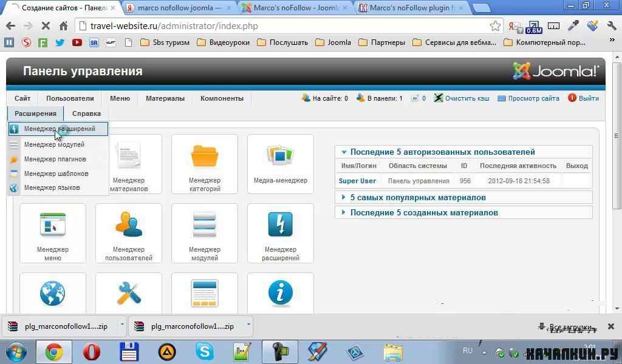This screenshot has height=364, width=622.
Task: Open Видеоуроки bookmarks folder
Action: (x=224, y=42)
